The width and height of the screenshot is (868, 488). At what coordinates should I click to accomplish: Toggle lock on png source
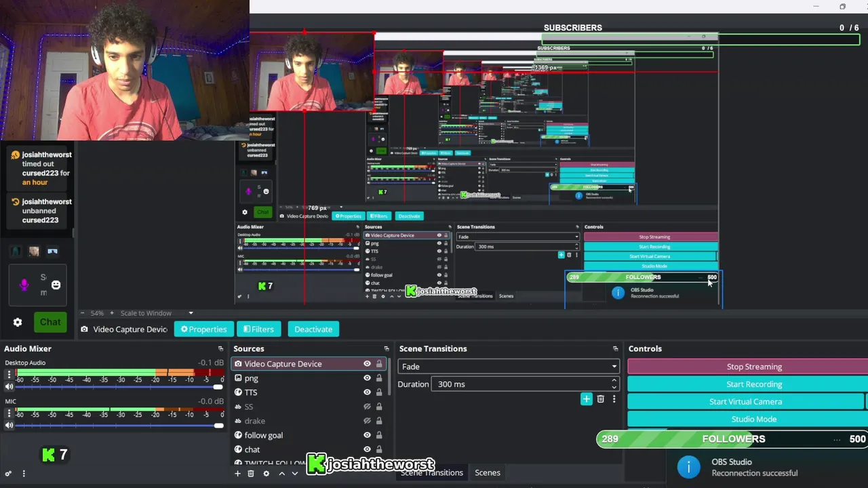(x=379, y=378)
